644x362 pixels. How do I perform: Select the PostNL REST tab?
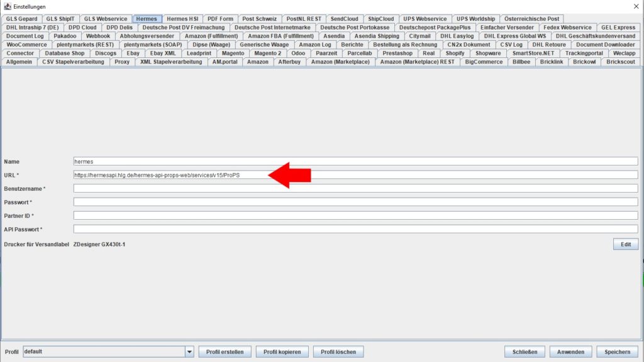pos(304,19)
